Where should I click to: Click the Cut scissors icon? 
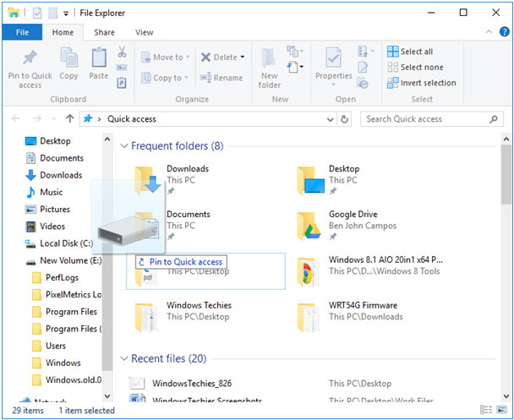click(122, 52)
